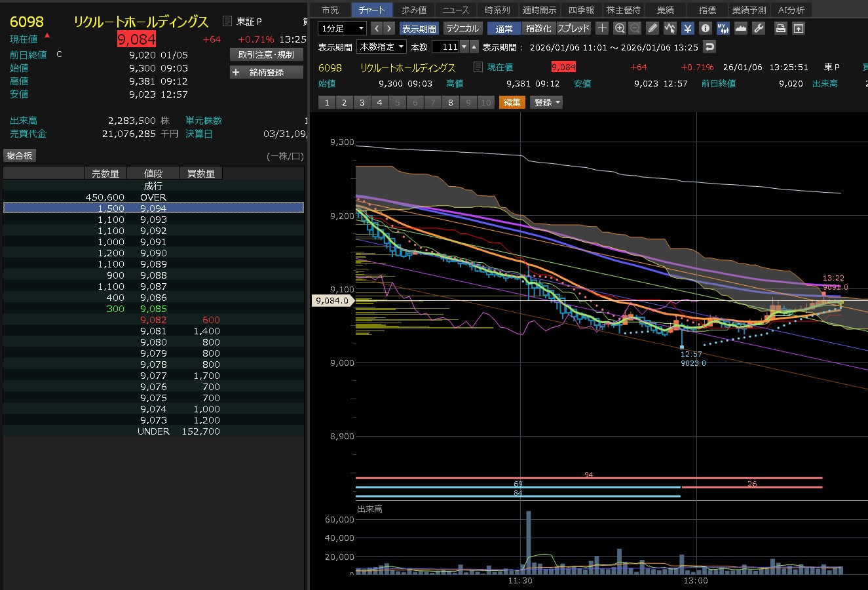This screenshot has width=868, height=590.
Task: Click the crosshair cursor icon
Action: click(x=602, y=28)
